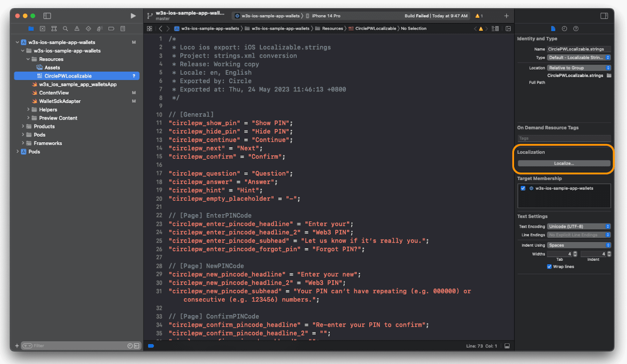
Task: Open the Indent Using Spaces dropdown
Action: point(579,245)
